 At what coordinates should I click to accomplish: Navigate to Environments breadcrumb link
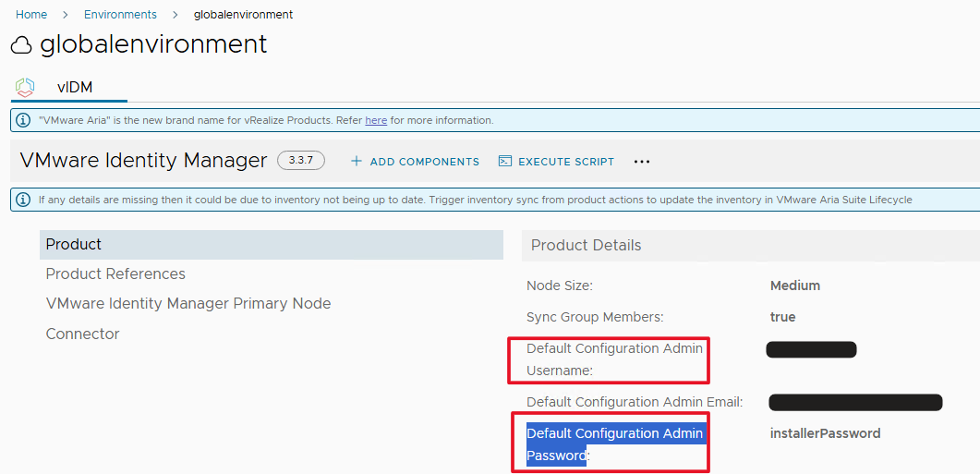click(x=120, y=15)
